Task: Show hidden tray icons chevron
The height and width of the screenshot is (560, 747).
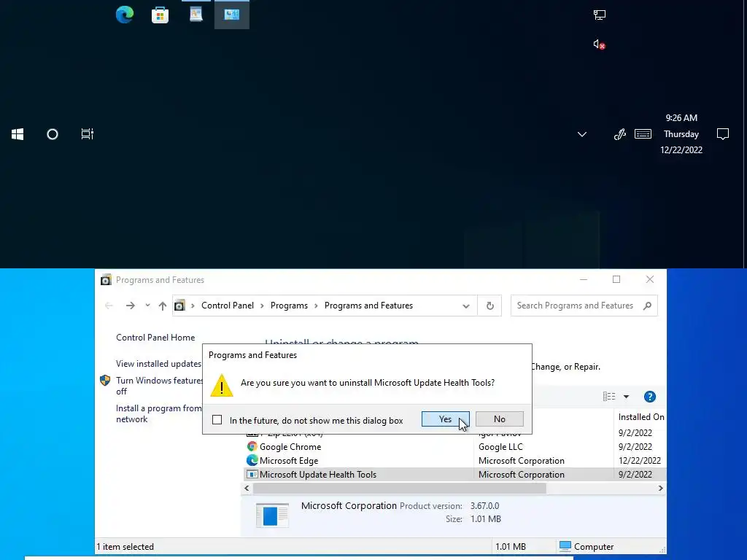Action: point(581,134)
